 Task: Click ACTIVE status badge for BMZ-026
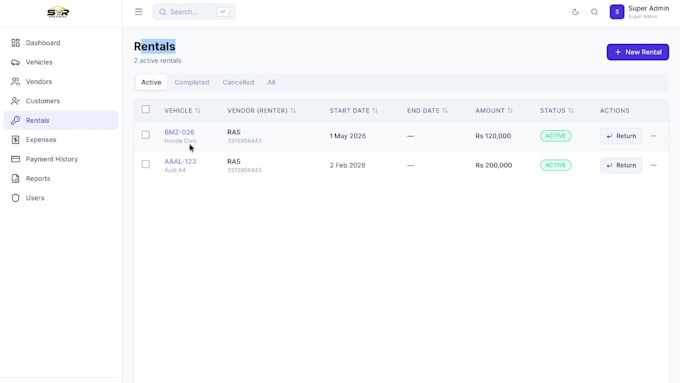point(556,136)
